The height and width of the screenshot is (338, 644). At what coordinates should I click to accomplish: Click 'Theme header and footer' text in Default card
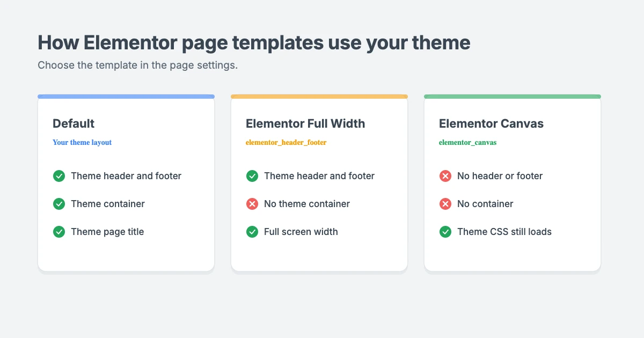click(126, 176)
